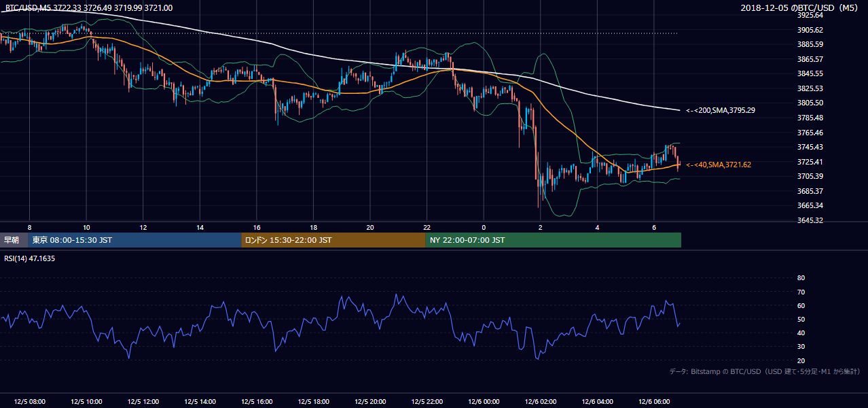868x408 pixels.
Task: Click price axis value 3725.41
Action: coord(809,162)
